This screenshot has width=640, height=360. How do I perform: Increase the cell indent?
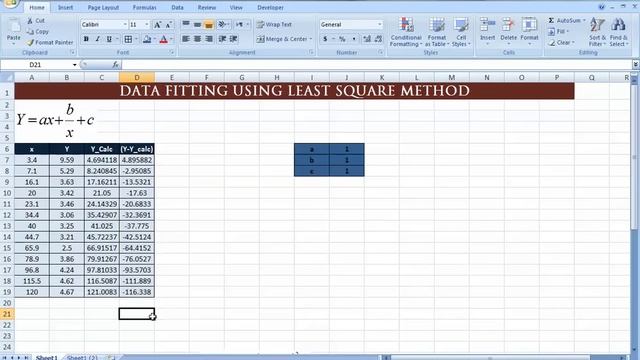[x=233, y=39]
